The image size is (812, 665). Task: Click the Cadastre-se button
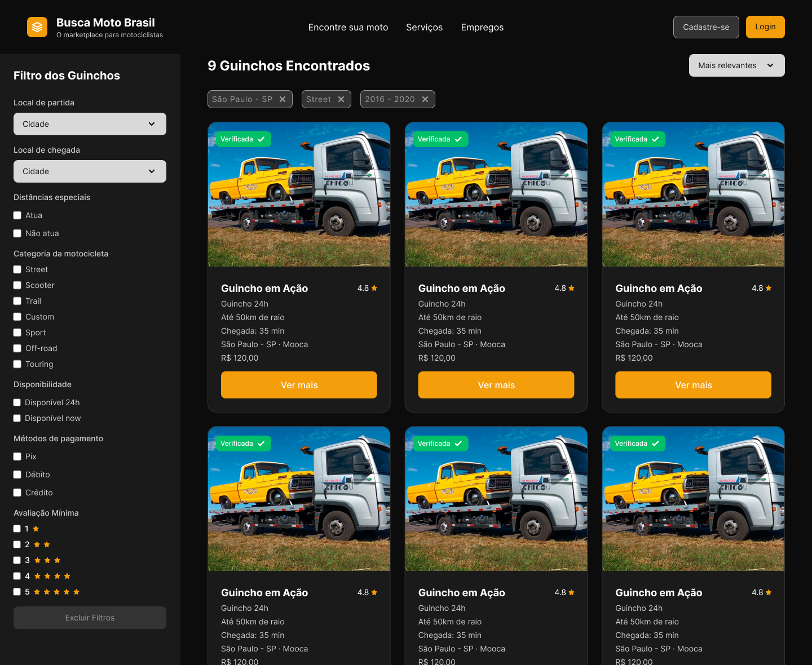706,27
